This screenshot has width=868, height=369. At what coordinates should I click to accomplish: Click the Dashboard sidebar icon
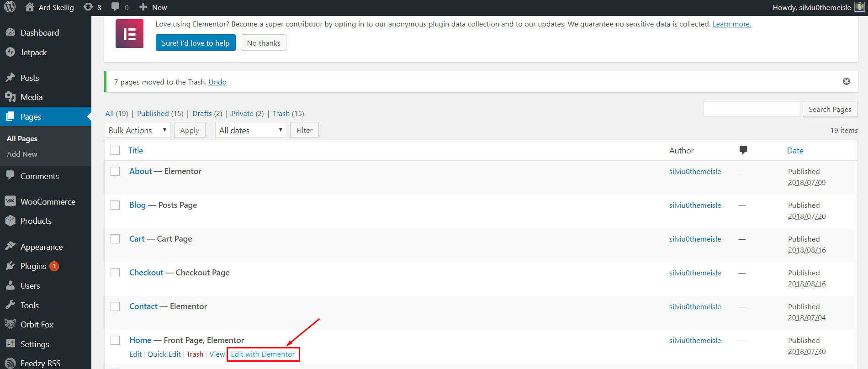10,32
